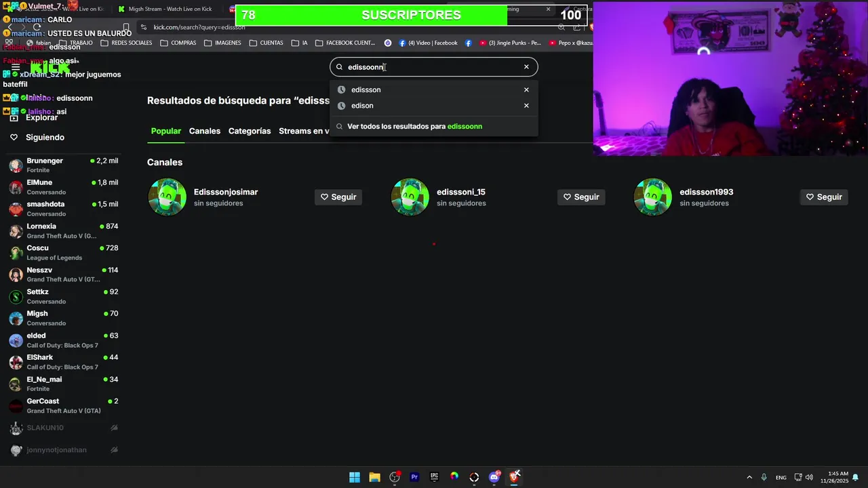The image size is (868, 488).
Task: Clear the search box with its X icon
Action: click(526, 67)
